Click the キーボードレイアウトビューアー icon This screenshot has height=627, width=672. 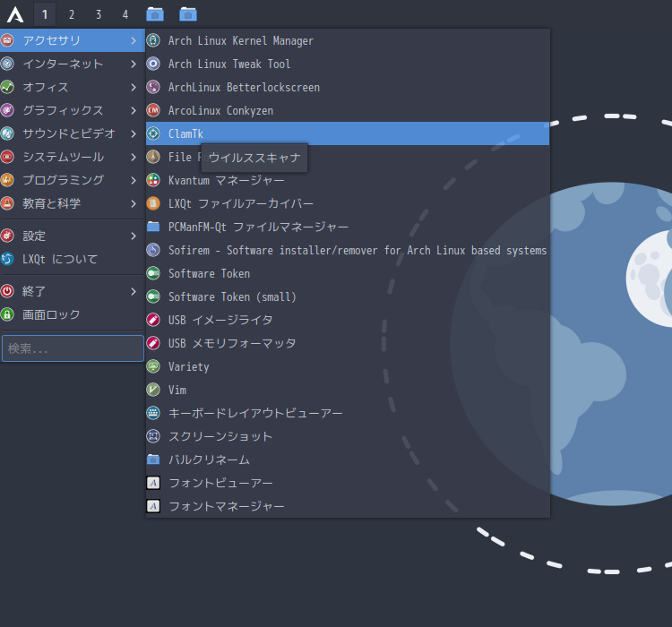pyautogui.click(x=153, y=413)
